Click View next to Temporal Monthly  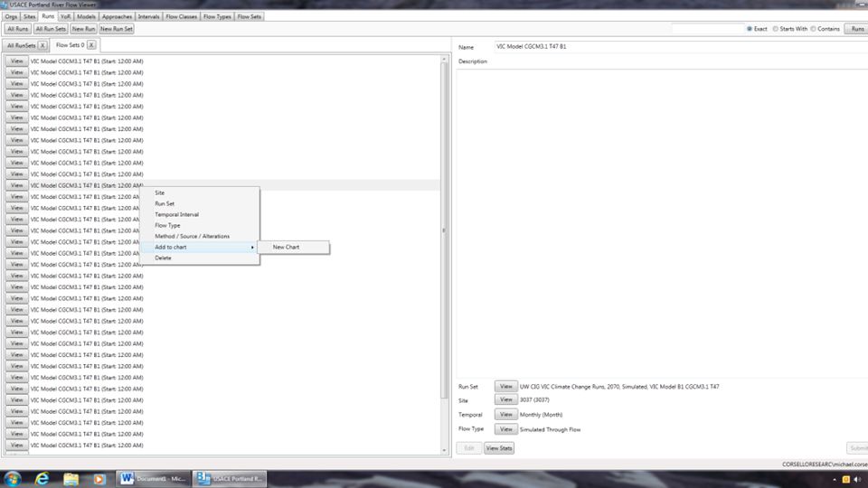point(506,415)
